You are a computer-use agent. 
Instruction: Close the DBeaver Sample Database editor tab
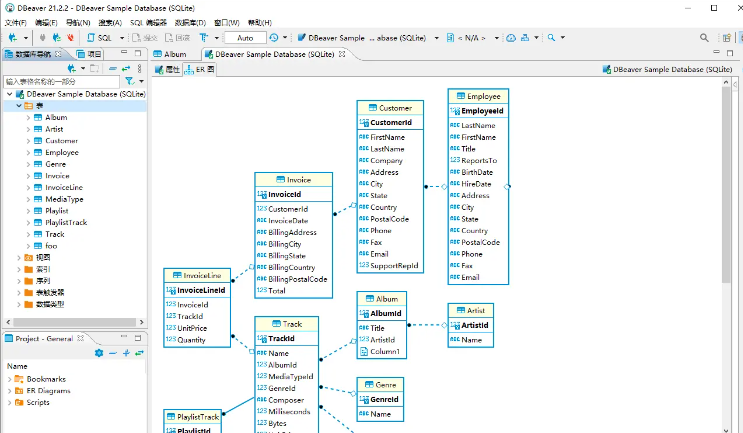342,54
